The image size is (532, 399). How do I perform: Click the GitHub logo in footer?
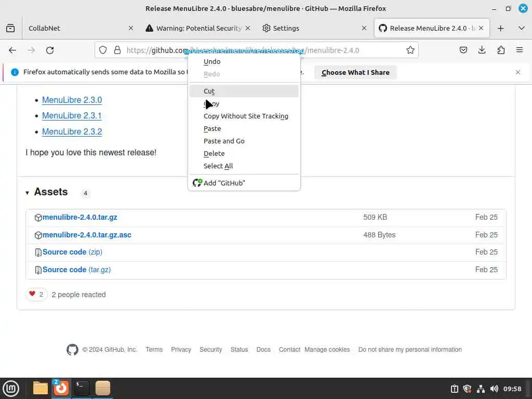pyautogui.click(x=72, y=350)
